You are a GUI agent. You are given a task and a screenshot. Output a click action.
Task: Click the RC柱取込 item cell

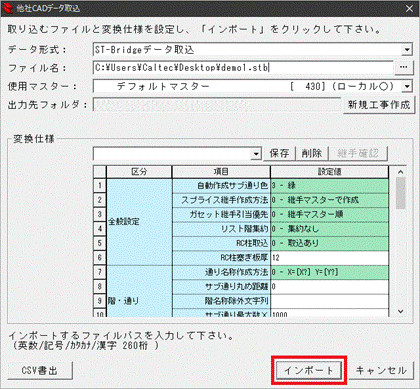click(221, 243)
